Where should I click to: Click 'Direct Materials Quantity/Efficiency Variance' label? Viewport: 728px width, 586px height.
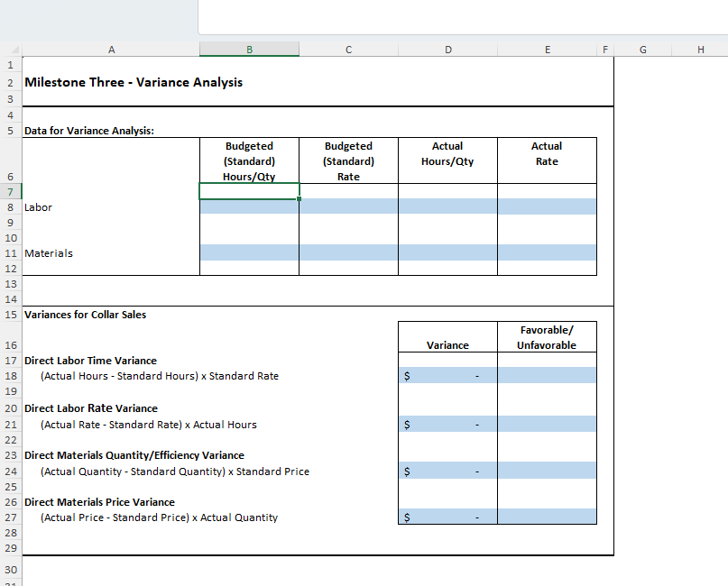[134, 455]
